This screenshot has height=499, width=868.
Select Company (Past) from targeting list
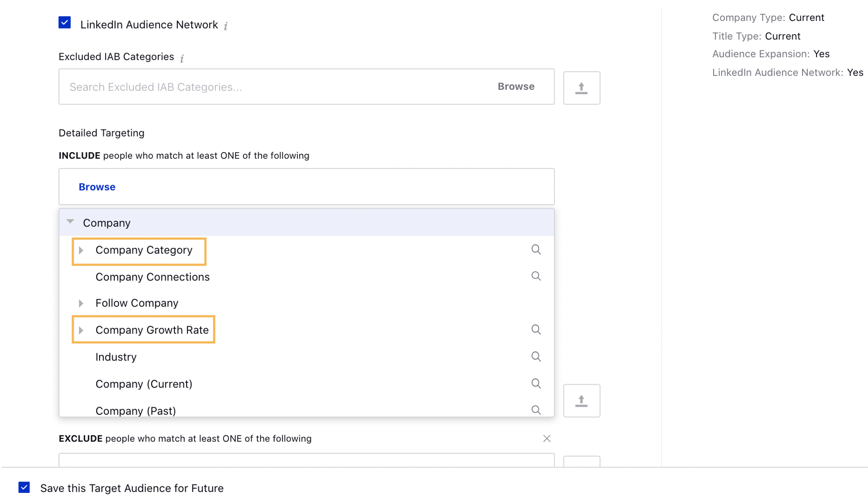pos(136,411)
